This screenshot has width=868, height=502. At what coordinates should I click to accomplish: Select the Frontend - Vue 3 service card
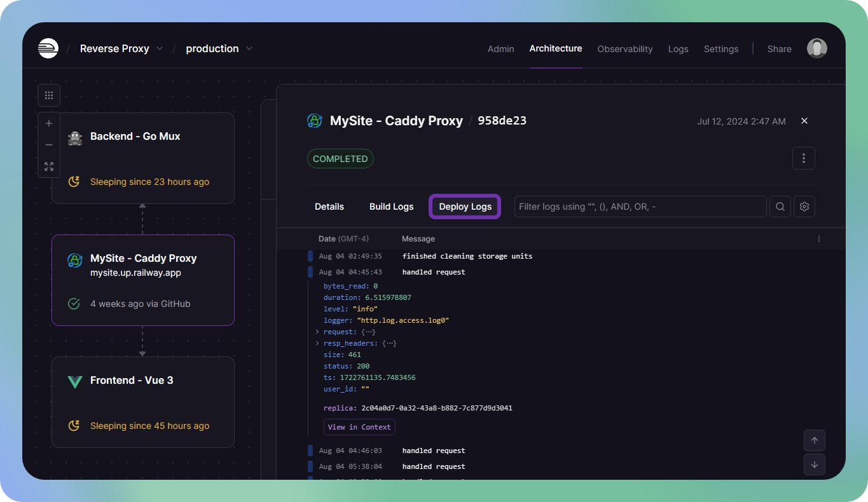click(143, 402)
